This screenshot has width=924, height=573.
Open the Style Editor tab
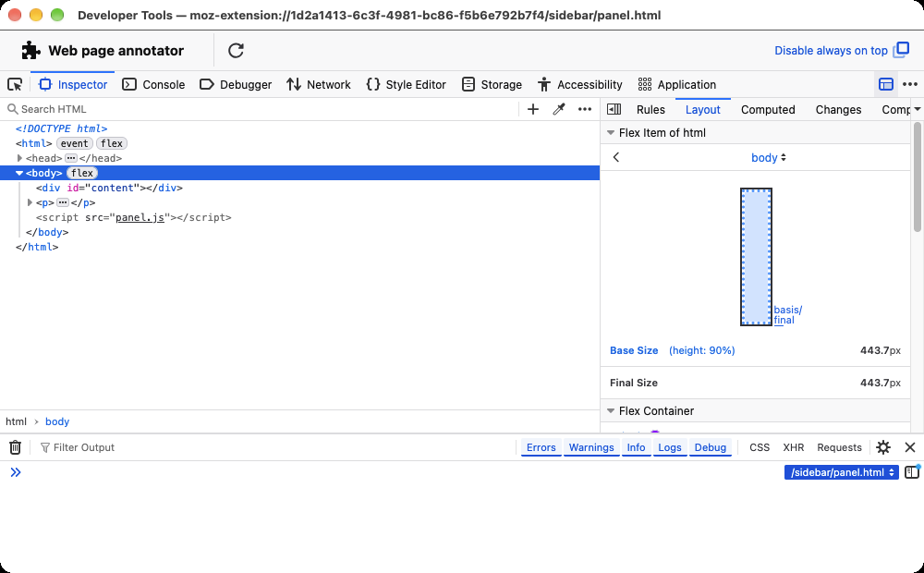(406, 84)
